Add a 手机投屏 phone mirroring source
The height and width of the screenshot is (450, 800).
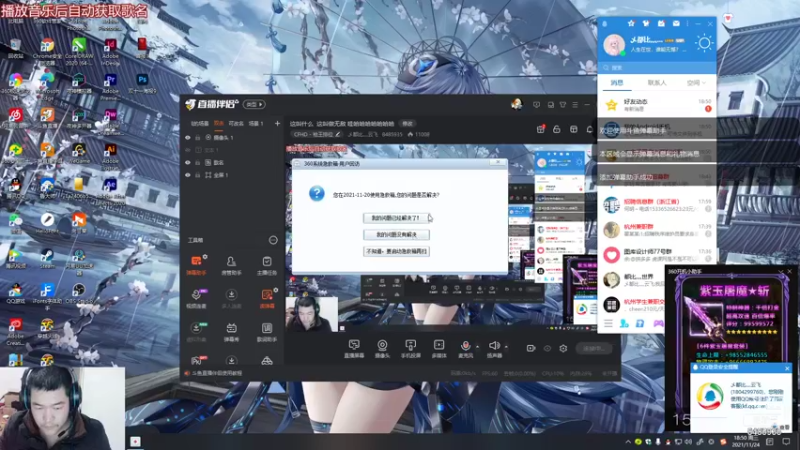point(410,349)
